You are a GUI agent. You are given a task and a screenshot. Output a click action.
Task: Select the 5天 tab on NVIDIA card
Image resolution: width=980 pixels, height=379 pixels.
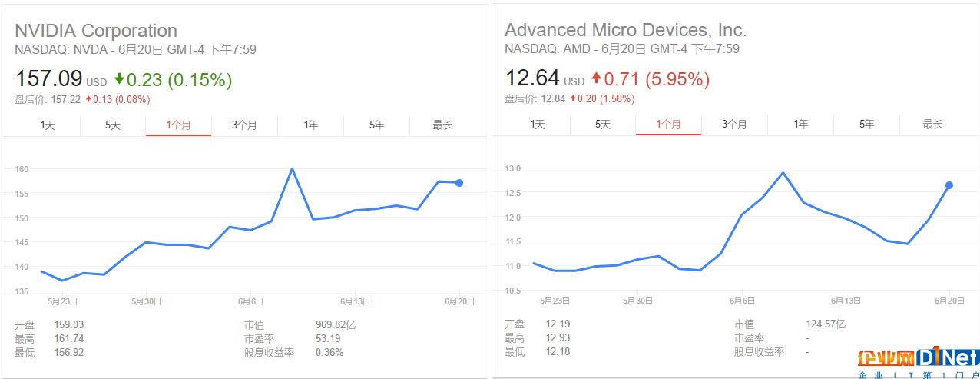[113, 125]
